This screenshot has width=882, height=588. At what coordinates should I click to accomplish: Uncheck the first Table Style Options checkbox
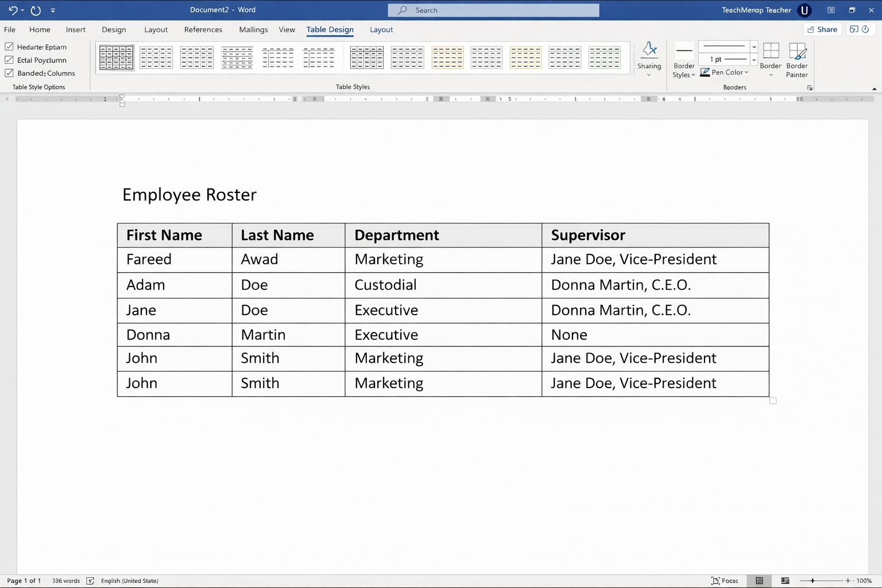pos(9,47)
